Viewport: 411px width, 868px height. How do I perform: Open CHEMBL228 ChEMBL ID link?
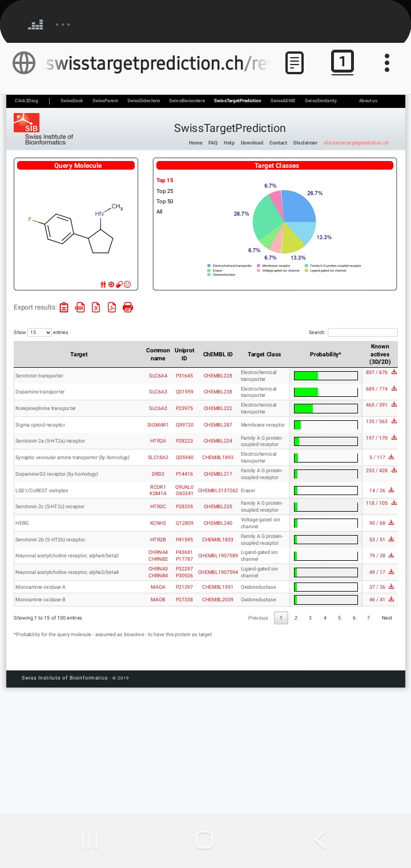coord(218,376)
